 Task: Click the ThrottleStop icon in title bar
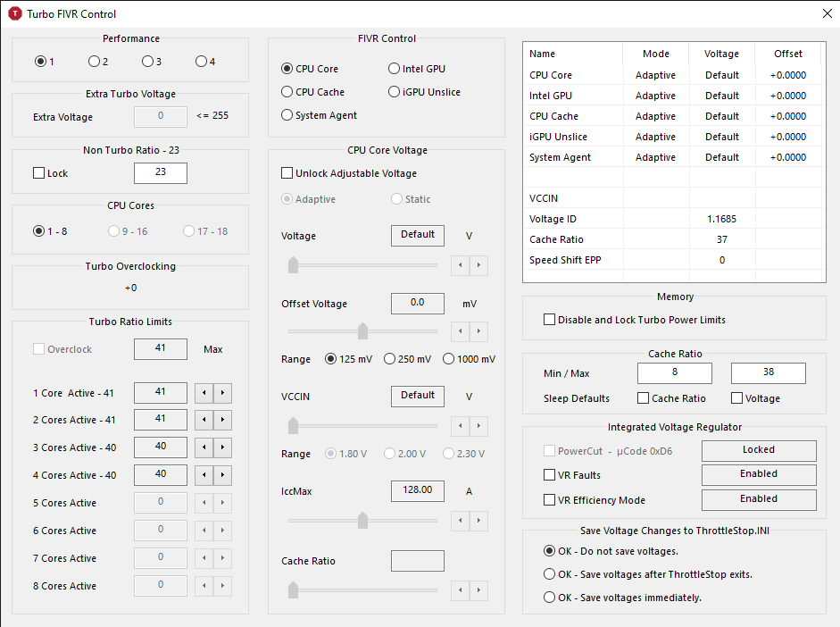coord(14,14)
